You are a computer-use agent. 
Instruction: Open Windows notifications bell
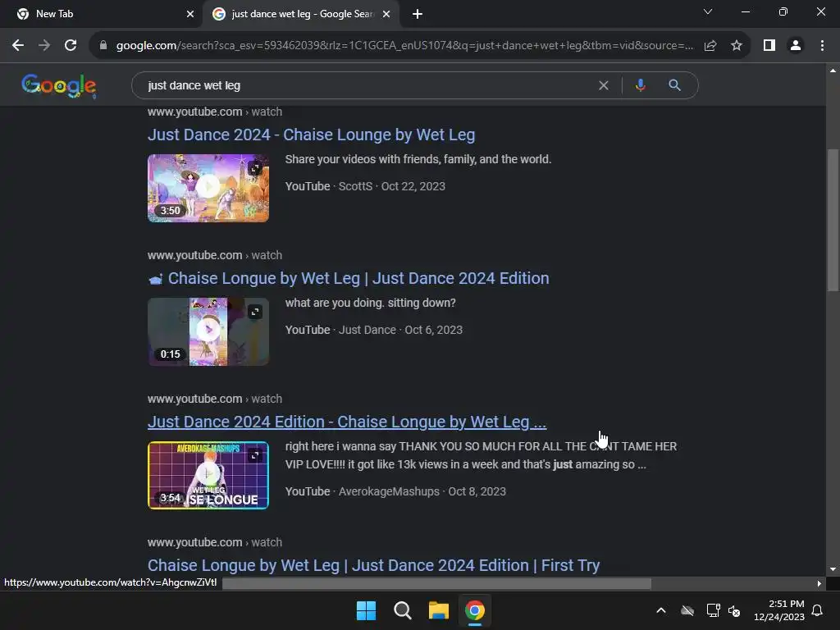817,610
